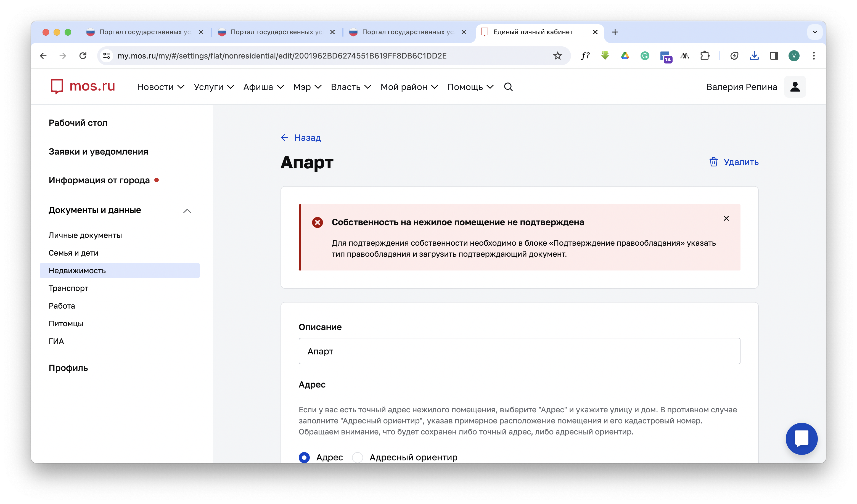Image resolution: width=857 pixels, height=504 pixels.
Task: Click Валерия Репина user name
Action: click(x=741, y=87)
